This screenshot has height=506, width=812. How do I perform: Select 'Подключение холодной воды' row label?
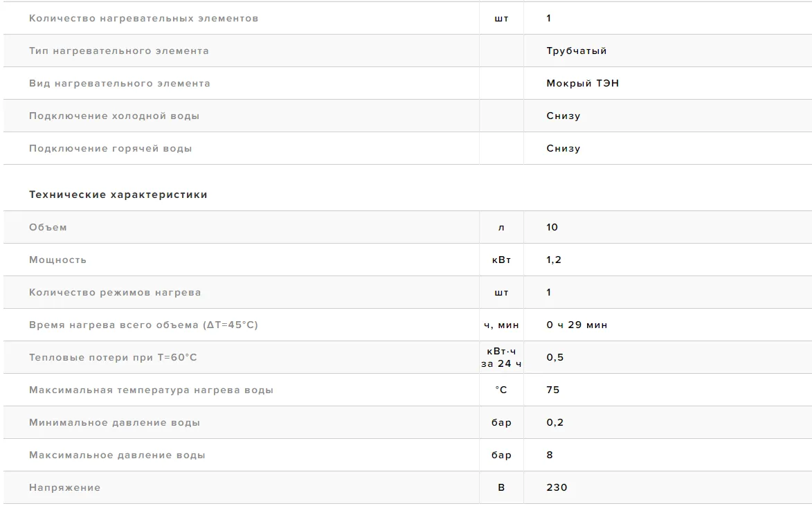click(114, 116)
